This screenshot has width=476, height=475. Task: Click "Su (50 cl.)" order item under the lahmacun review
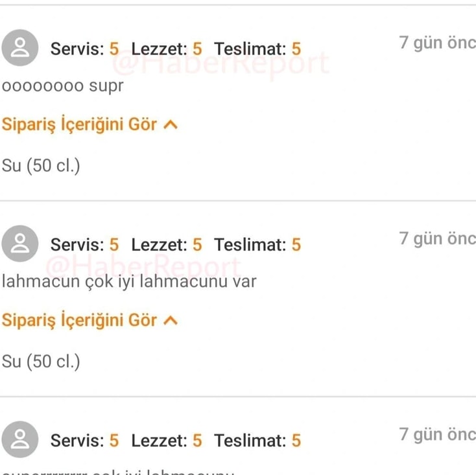[x=41, y=362]
